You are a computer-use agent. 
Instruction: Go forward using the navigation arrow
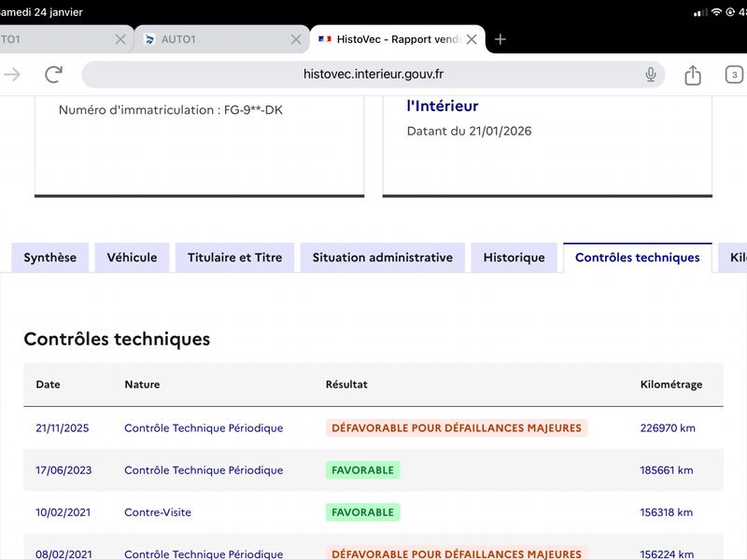(x=12, y=75)
